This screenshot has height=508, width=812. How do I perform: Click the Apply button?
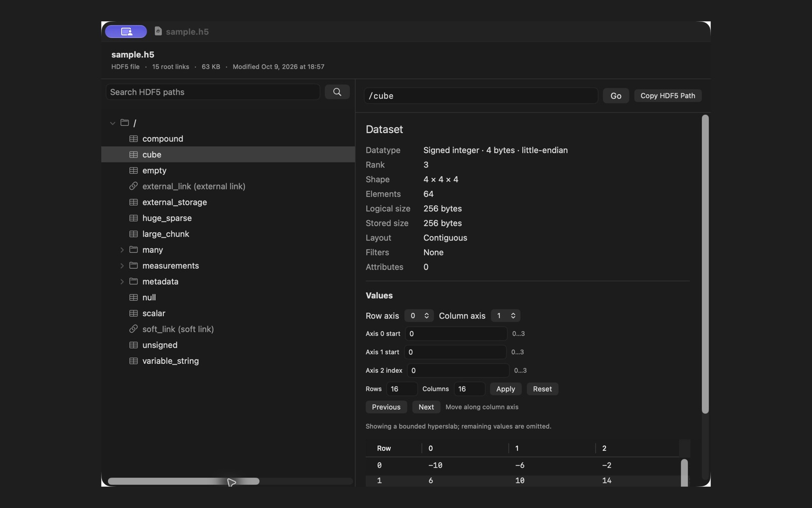(x=505, y=389)
